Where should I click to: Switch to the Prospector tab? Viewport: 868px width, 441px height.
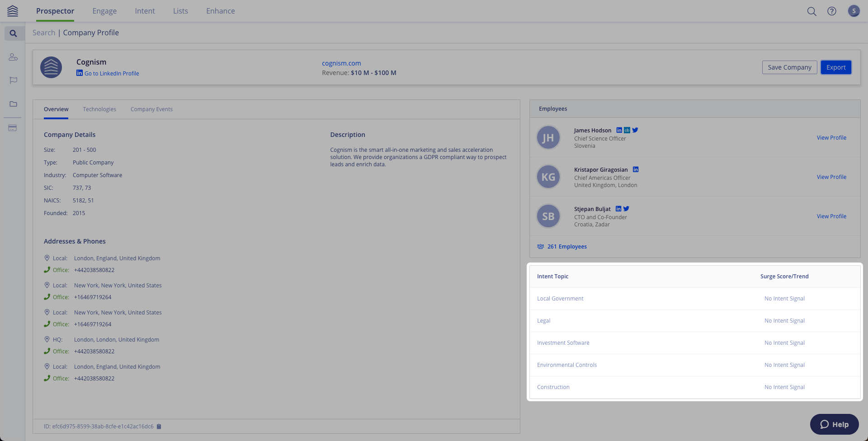click(x=55, y=11)
